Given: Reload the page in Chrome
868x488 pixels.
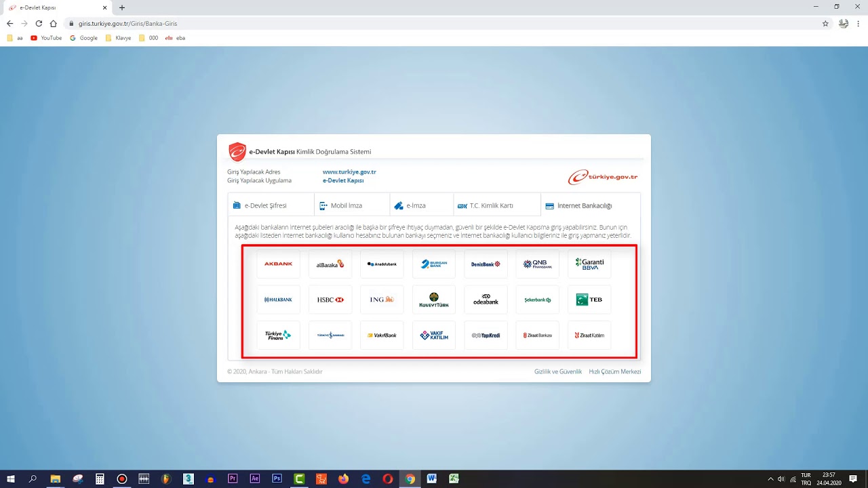Looking at the screenshot, I should (39, 23).
